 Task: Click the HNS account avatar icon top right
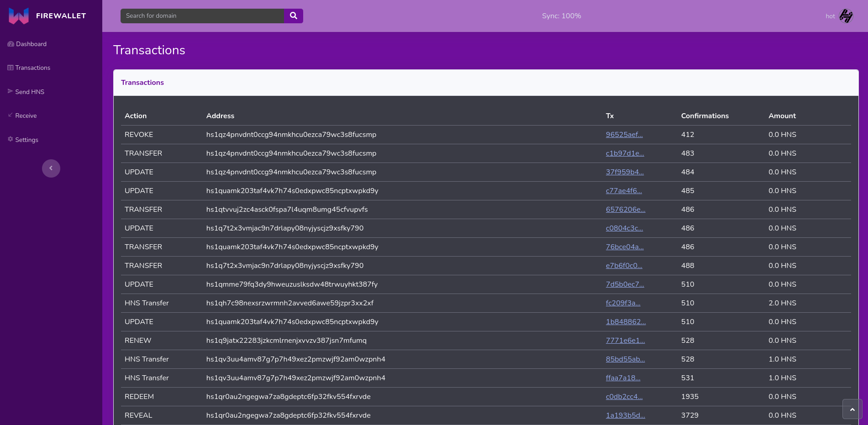point(847,16)
